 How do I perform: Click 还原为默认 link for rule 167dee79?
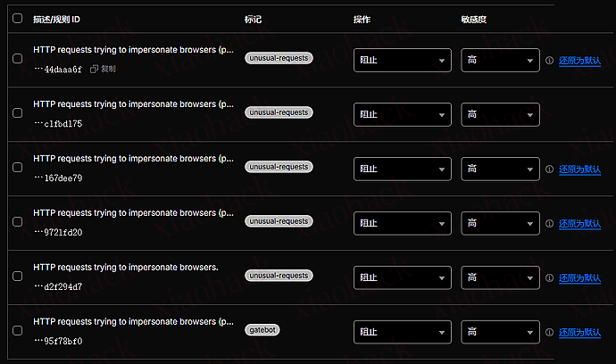pyautogui.click(x=579, y=169)
